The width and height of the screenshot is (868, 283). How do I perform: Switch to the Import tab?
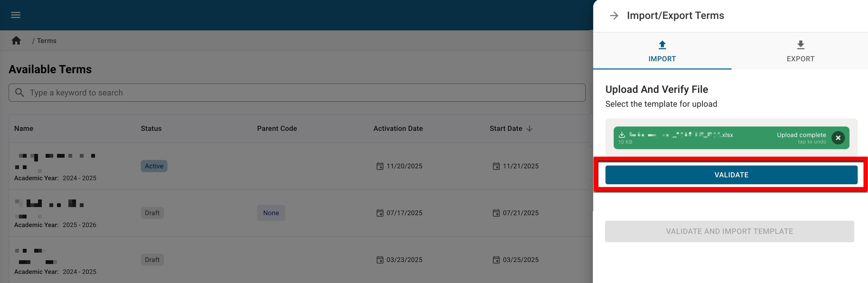[x=662, y=52]
